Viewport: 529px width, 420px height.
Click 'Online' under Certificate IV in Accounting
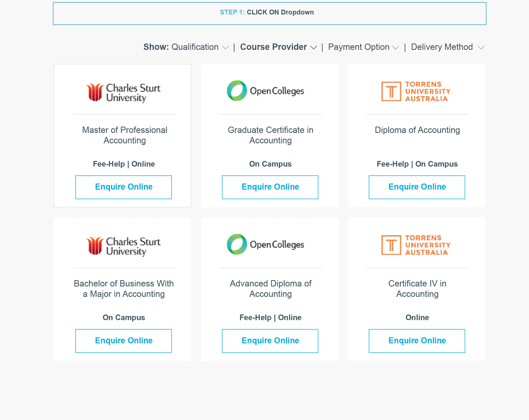click(x=417, y=317)
